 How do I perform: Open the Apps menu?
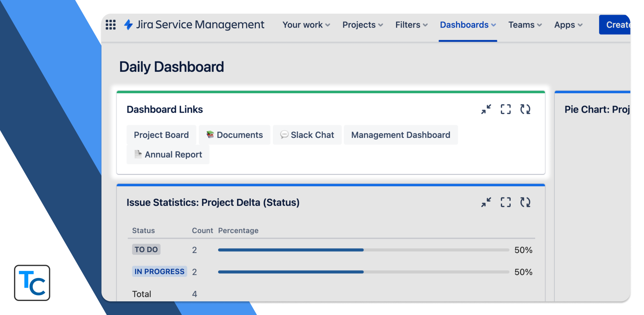pos(568,25)
